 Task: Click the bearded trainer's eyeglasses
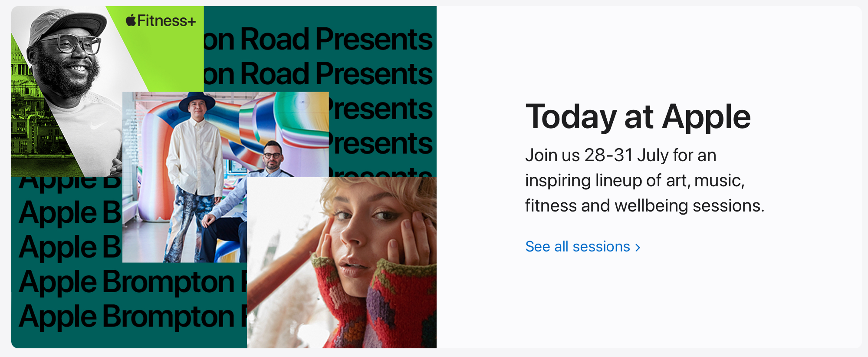point(76,44)
